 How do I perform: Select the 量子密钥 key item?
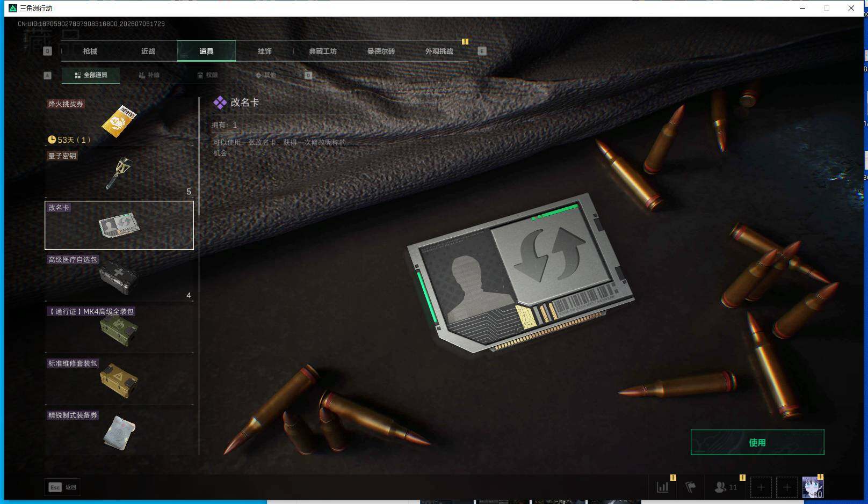point(119,174)
